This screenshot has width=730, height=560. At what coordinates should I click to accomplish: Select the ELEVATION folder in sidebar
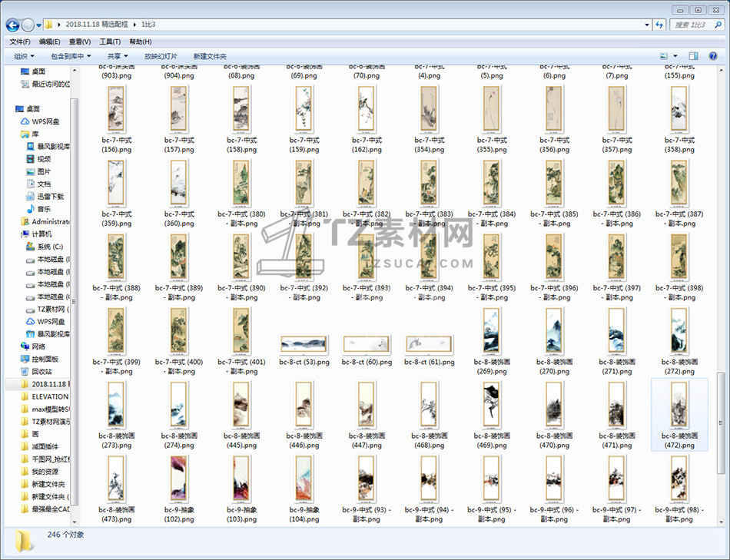click(x=49, y=396)
